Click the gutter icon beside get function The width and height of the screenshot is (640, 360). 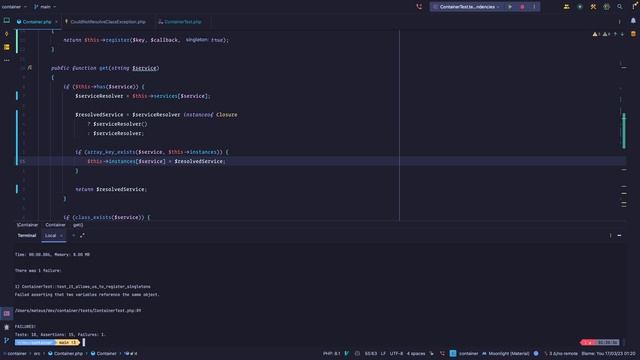(x=30, y=68)
